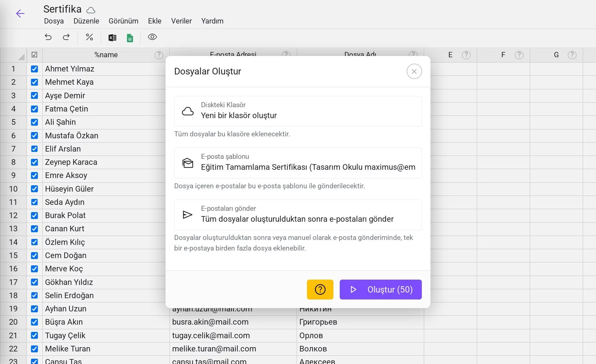
Task: Uncheck the row for Ahmet Yılmaz
Action: (x=34, y=69)
